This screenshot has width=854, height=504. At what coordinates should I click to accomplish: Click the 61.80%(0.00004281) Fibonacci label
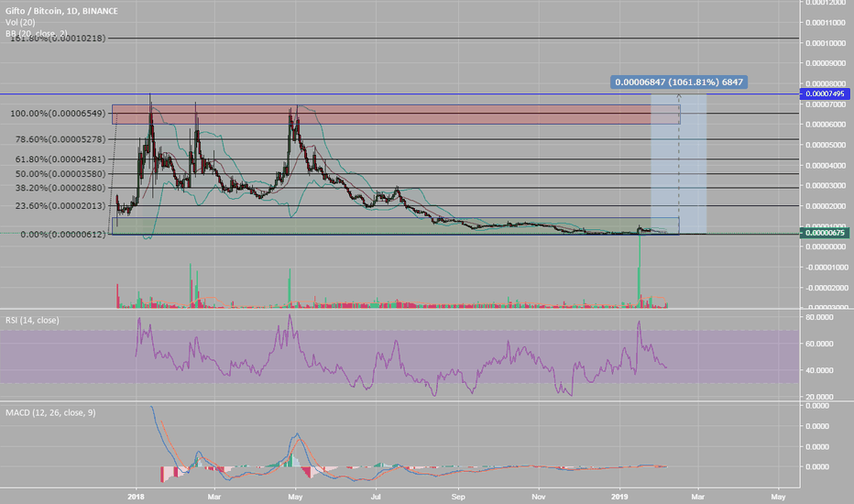60,159
